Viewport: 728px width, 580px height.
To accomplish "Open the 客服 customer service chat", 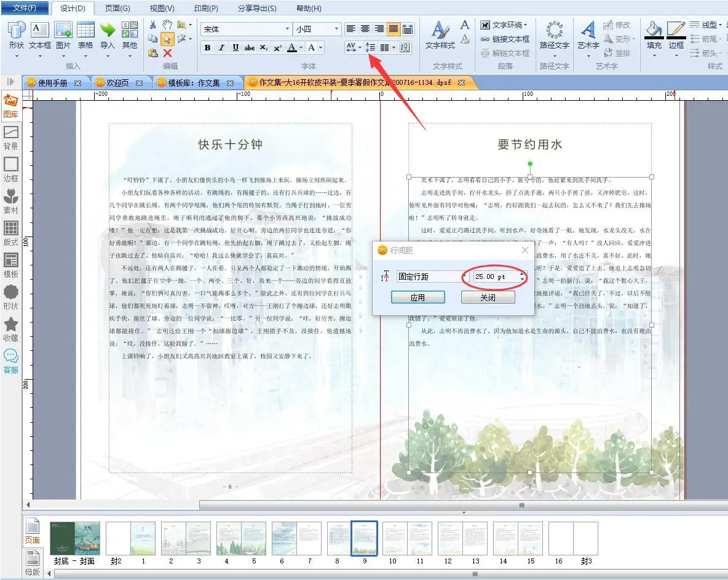I will pyautogui.click(x=10, y=362).
